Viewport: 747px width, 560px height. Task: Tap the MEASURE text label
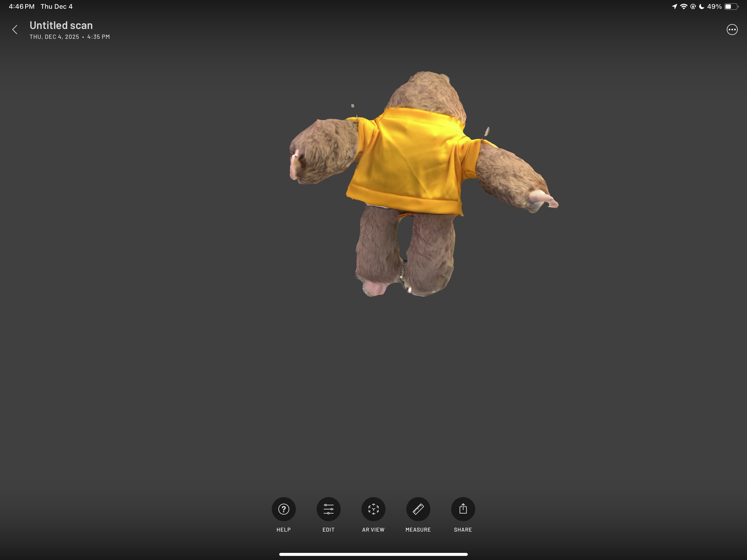418,530
